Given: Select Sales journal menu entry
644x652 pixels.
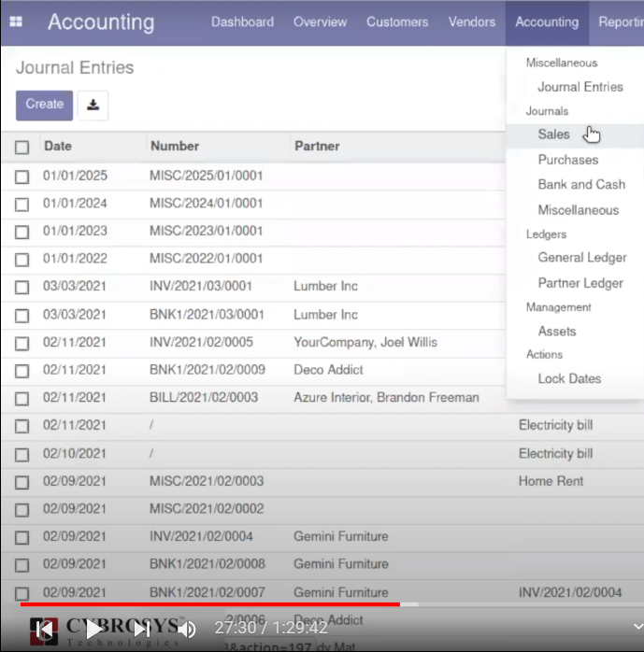Looking at the screenshot, I should tap(553, 135).
